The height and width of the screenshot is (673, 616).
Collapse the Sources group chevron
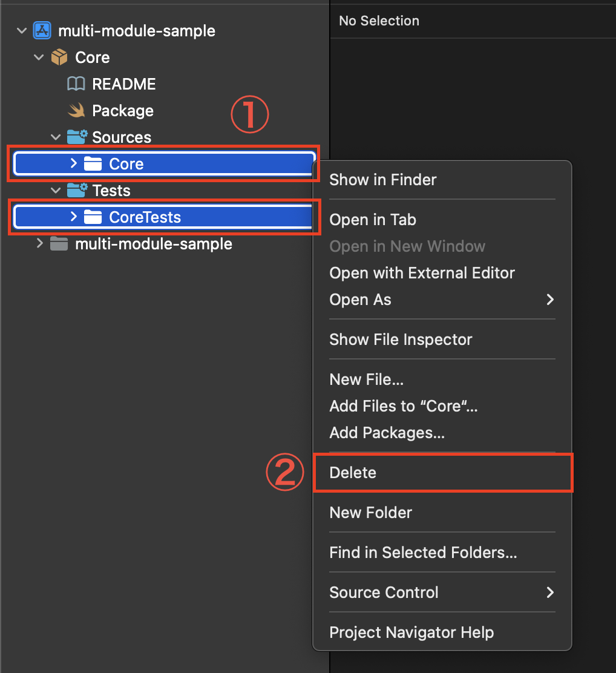click(56, 137)
